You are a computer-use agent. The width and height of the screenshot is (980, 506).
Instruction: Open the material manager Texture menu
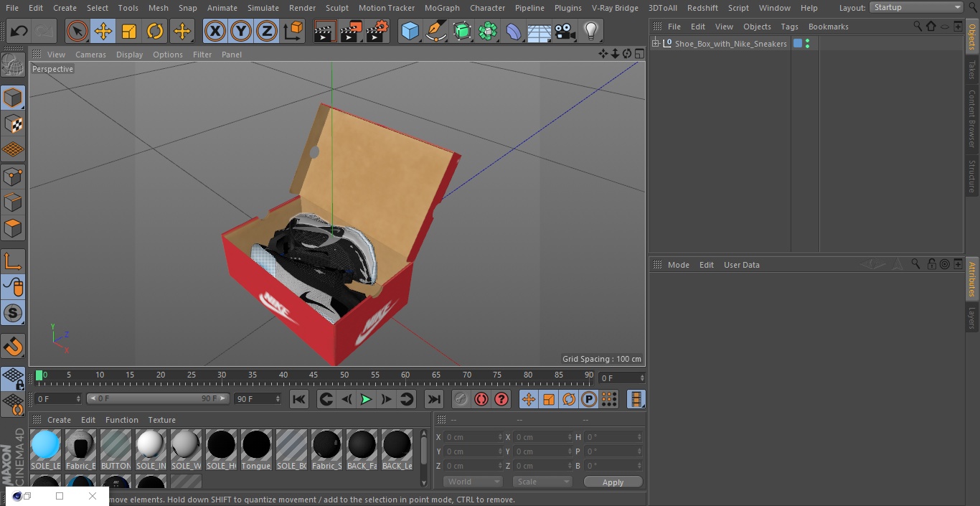(161, 420)
